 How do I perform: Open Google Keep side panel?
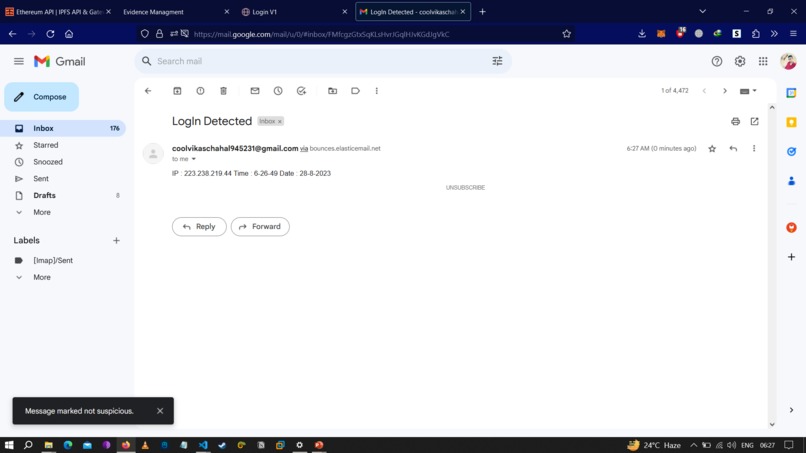click(x=792, y=122)
